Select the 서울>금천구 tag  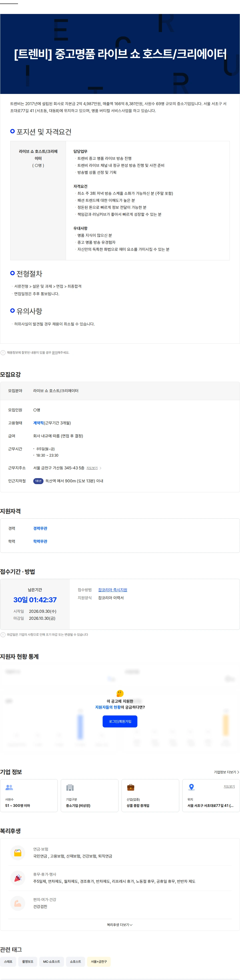tap(99, 961)
